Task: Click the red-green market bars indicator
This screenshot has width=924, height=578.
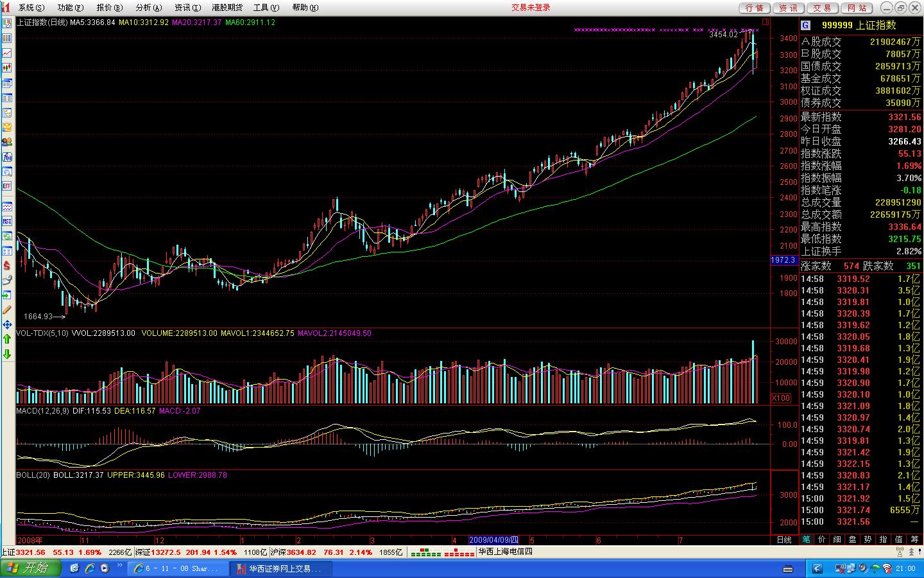Action: 442,552
